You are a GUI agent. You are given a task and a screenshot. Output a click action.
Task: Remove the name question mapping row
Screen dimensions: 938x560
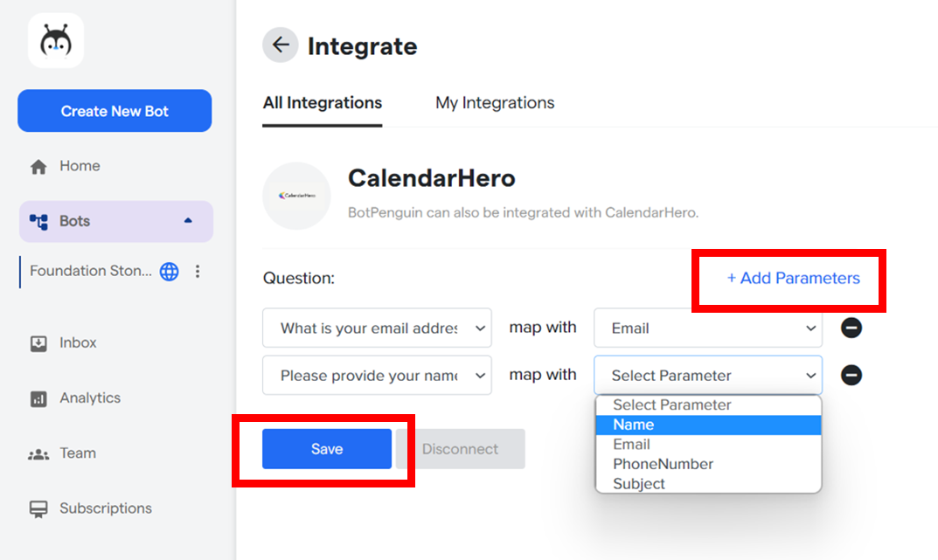pos(851,375)
